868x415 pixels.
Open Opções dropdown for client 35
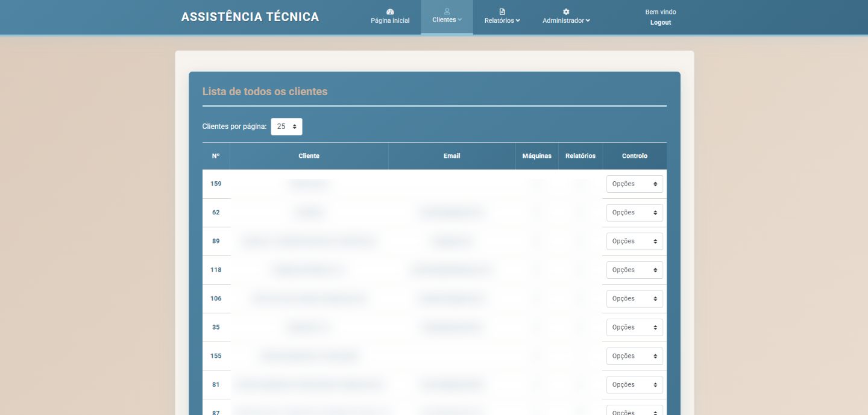pyautogui.click(x=634, y=327)
